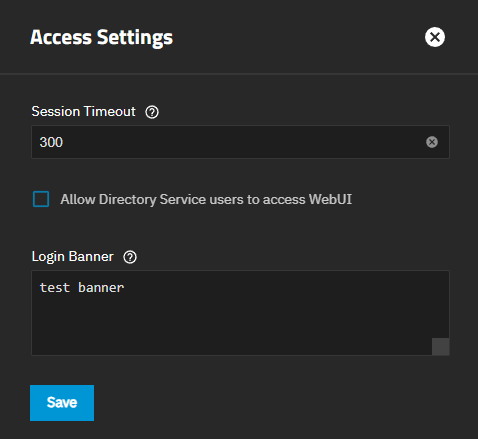This screenshot has width=478, height=439.
Task: Click the Access Settings heading
Action: 102,37
